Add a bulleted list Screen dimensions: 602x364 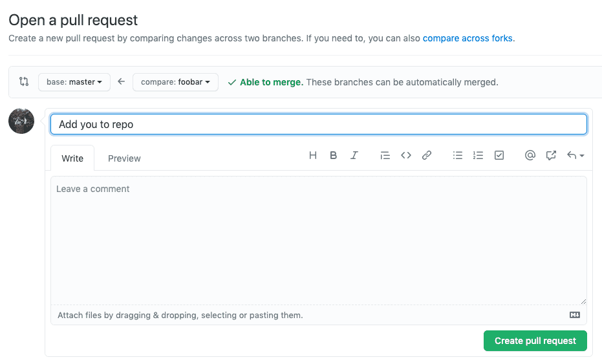point(458,155)
